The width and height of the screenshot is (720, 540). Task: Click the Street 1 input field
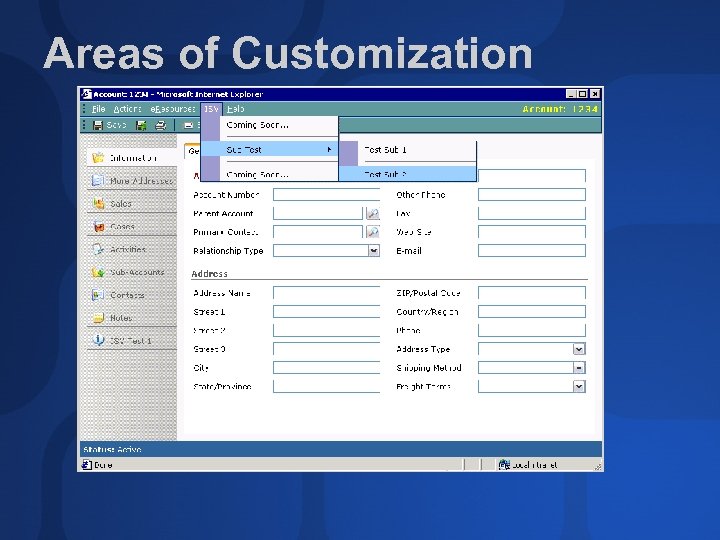point(326,312)
